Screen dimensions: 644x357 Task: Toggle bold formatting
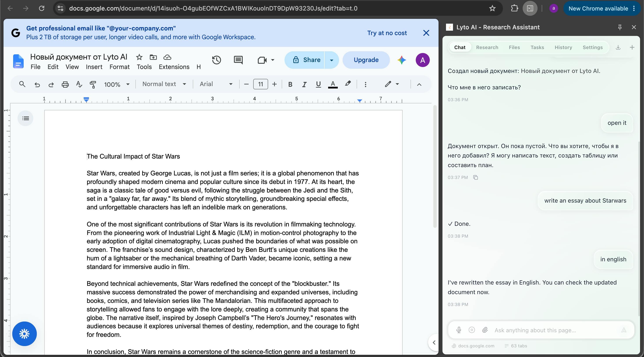point(290,85)
